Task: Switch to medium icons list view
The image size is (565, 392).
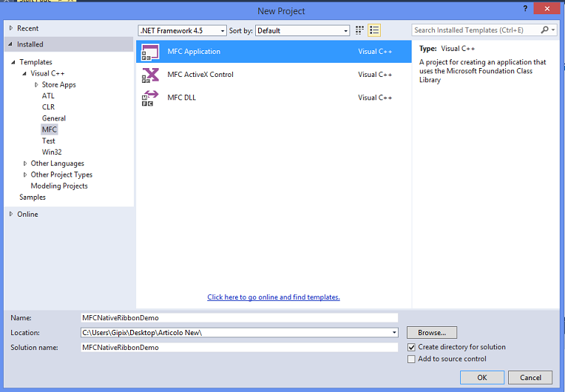Action: click(374, 30)
